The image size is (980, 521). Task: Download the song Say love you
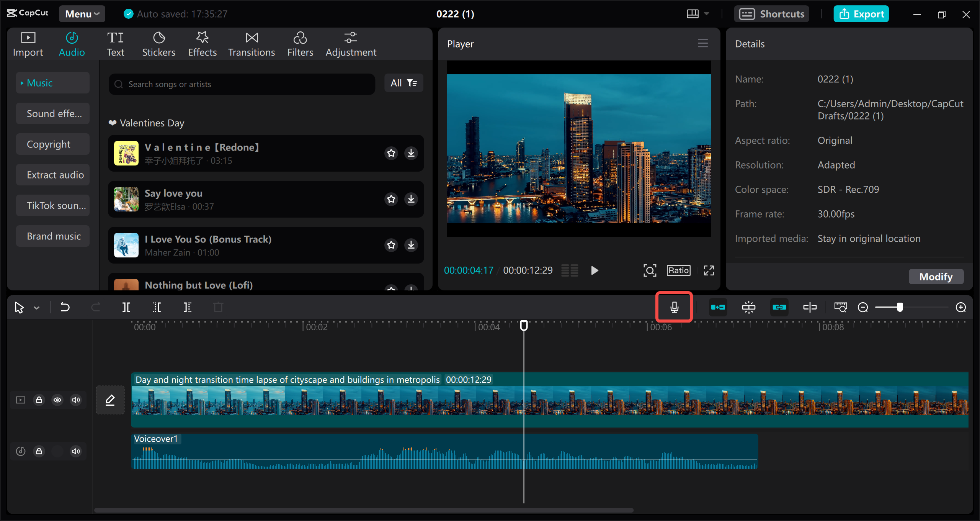point(411,199)
